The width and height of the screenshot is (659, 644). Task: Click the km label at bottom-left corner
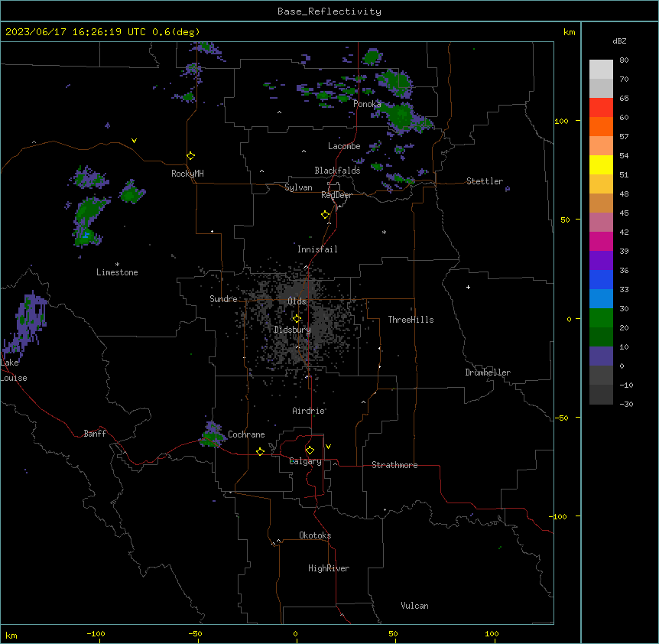point(11,635)
